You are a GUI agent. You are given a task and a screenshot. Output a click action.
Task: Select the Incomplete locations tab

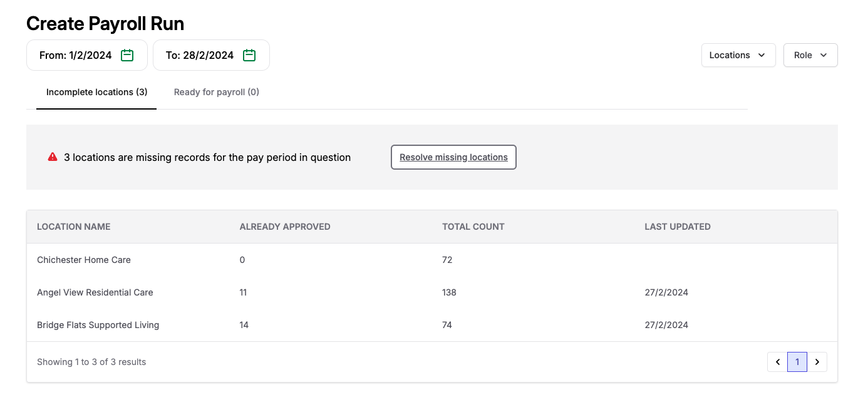tap(96, 92)
